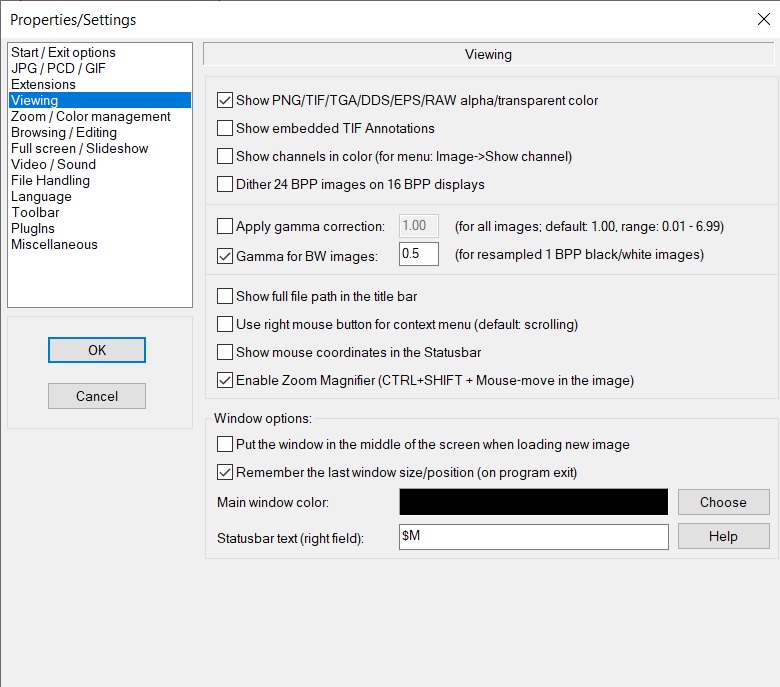Open Help for Statusbar text
This screenshot has width=780, height=687.
coord(723,536)
